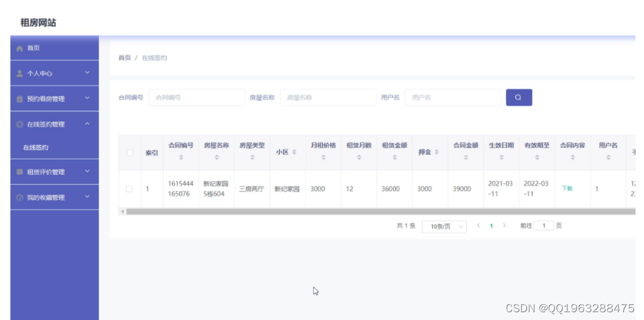Image resolution: width=644 pixels, height=320 pixels.
Task: Go to 首页 in breadcrumb
Action: [x=125, y=58]
